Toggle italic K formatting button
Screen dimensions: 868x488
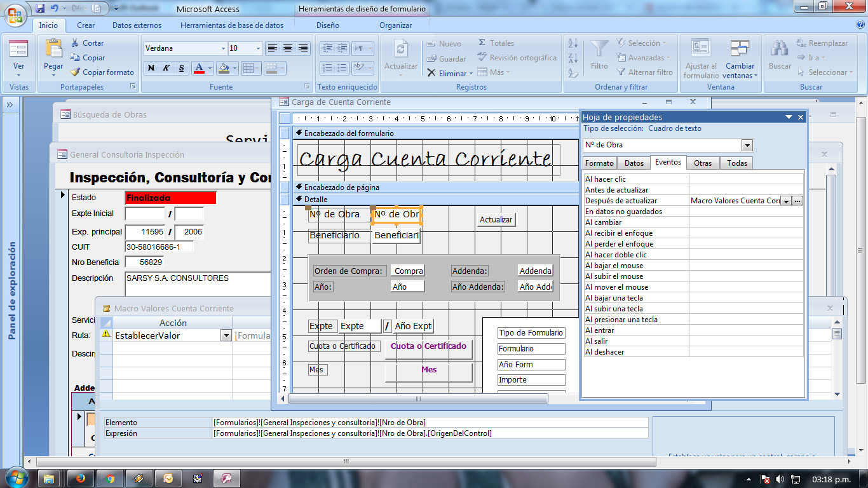[166, 68]
